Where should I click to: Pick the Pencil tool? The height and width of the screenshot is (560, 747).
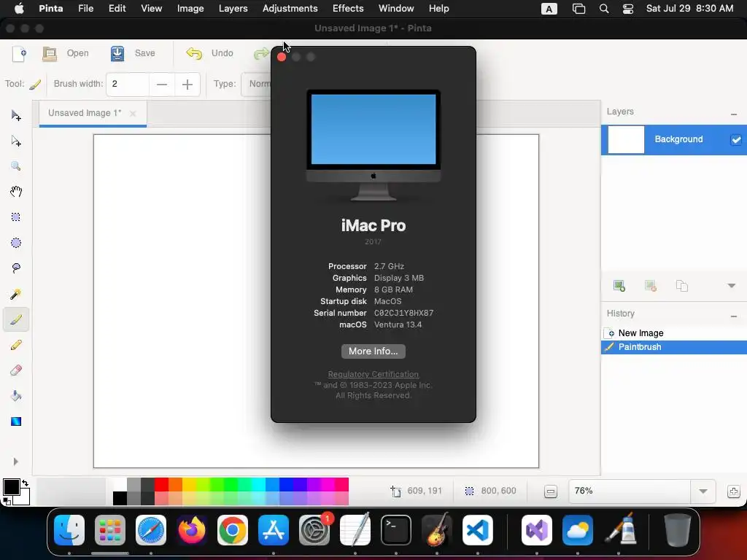[x=16, y=345]
